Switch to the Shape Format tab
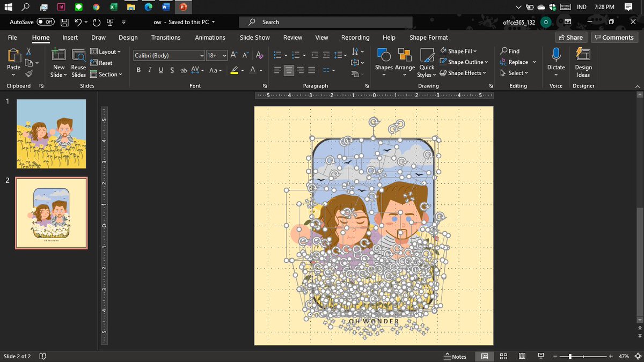 pos(428,38)
